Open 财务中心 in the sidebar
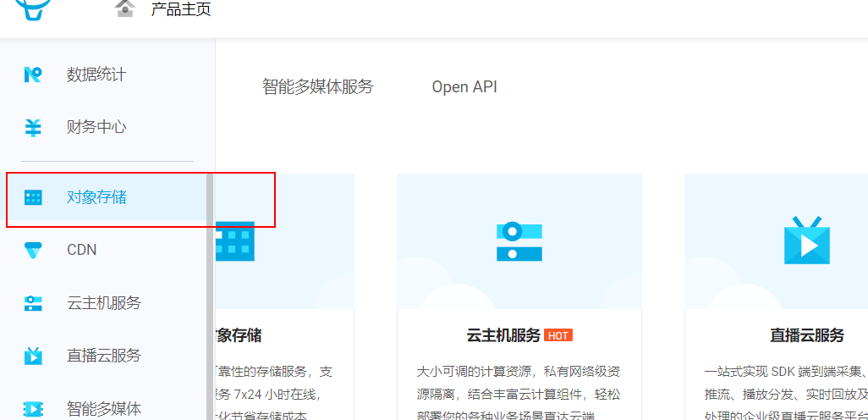 click(x=96, y=128)
